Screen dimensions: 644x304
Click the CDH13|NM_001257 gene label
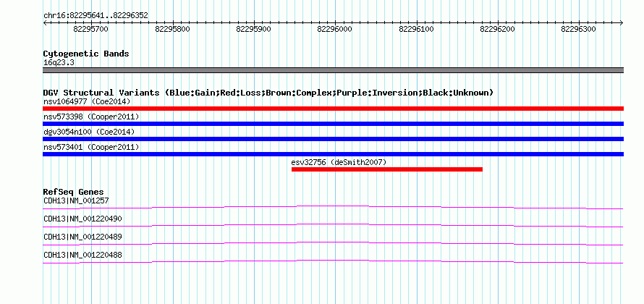(x=76, y=201)
